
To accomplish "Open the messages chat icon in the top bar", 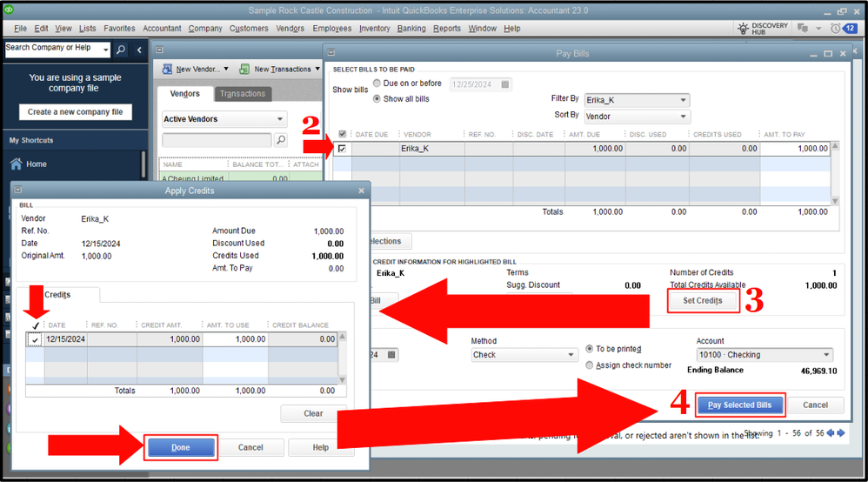I will coord(802,28).
